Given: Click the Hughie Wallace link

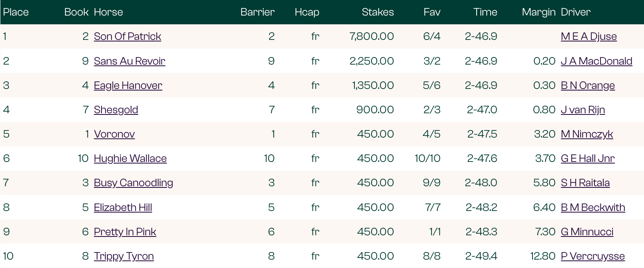Looking at the screenshot, I should coord(130,158).
